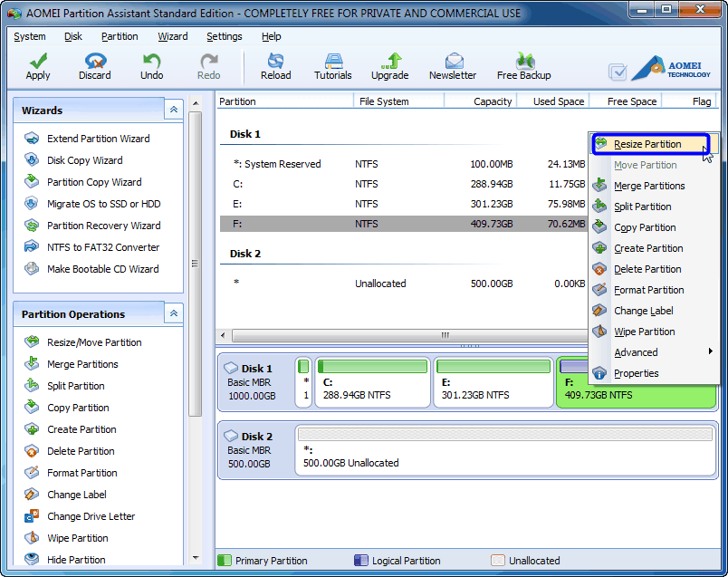
Task: Click the Undo arrow icon
Action: pos(151,61)
